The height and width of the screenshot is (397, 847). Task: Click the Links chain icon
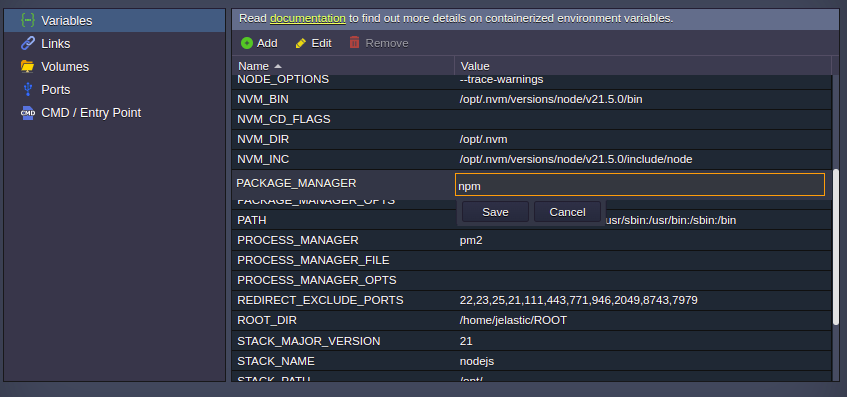pyautogui.click(x=28, y=44)
